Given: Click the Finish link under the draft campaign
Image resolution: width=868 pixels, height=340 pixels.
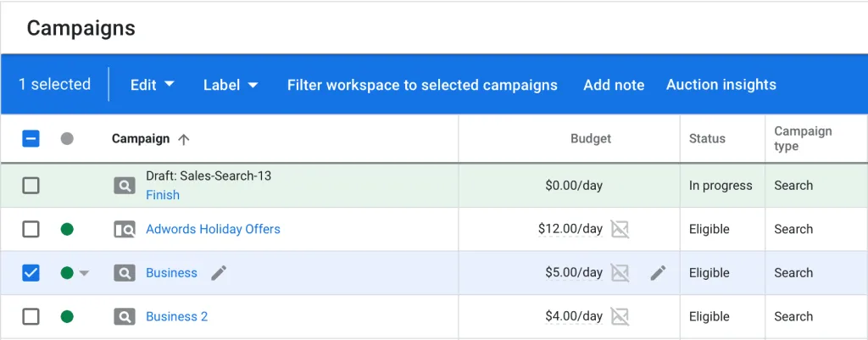Looking at the screenshot, I should point(163,195).
